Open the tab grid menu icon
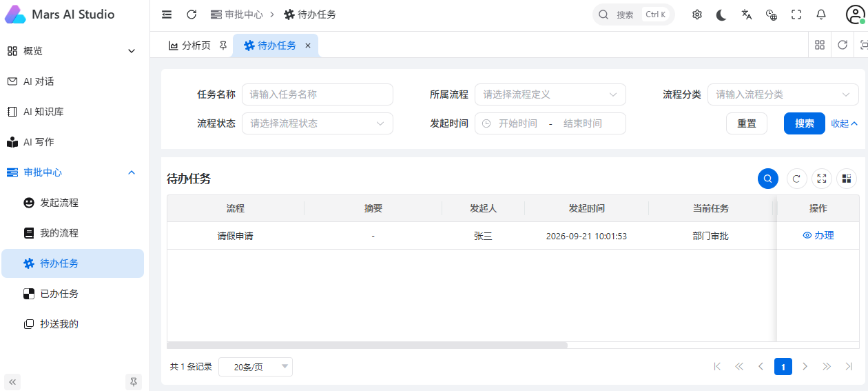 coord(820,45)
